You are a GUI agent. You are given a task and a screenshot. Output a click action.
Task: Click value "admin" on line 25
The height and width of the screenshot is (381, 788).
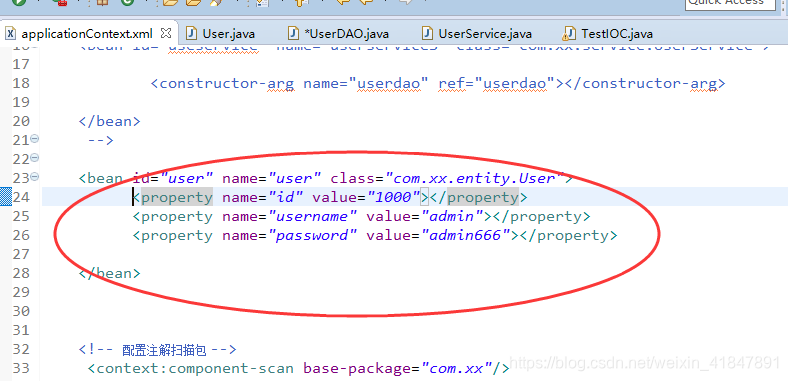[452, 216]
